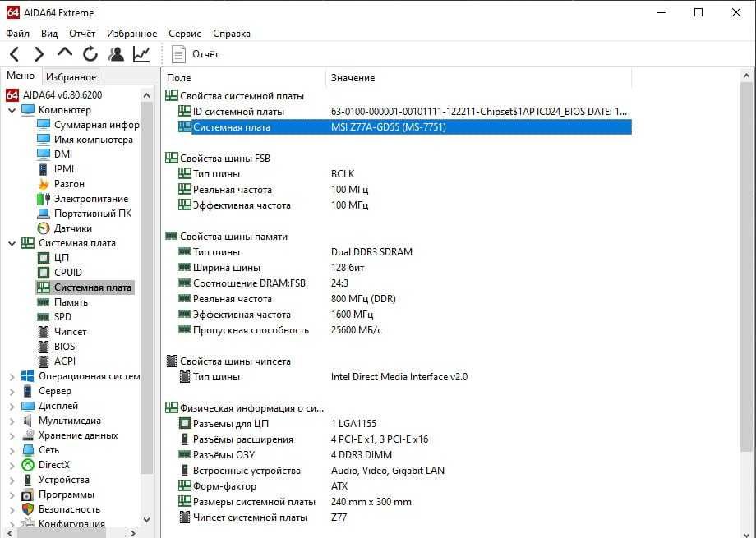The height and width of the screenshot is (538, 756).
Task: Click Intel Direct Media Interface v2.0 value
Action: pyautogui.click(x=399, y=377)
